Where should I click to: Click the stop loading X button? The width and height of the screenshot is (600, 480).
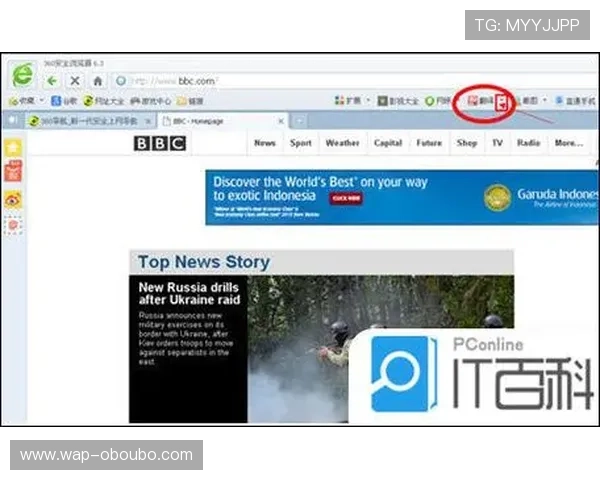click(x=74, y=80)
